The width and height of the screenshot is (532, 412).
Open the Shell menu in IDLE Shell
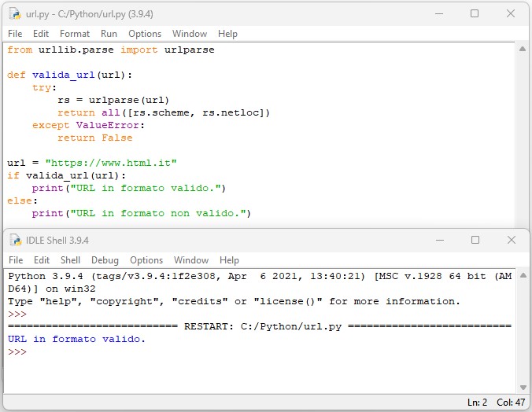tap(70, 260)
